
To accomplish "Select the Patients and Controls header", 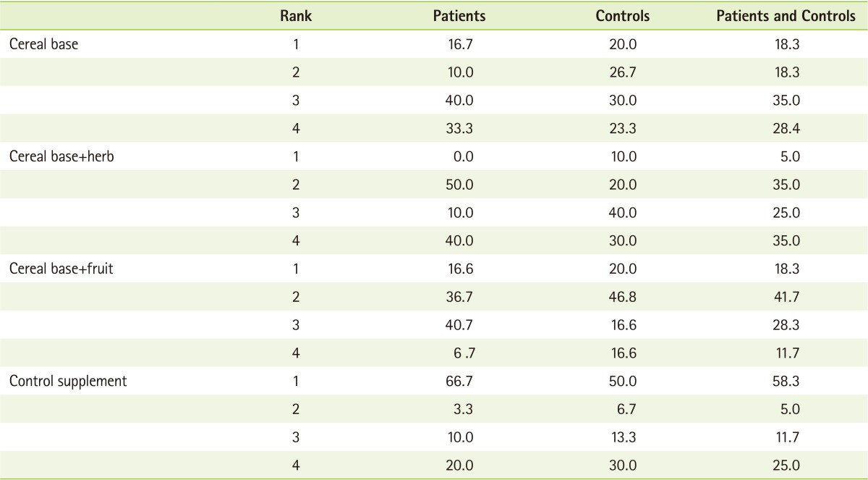I will tap(786, 16).
